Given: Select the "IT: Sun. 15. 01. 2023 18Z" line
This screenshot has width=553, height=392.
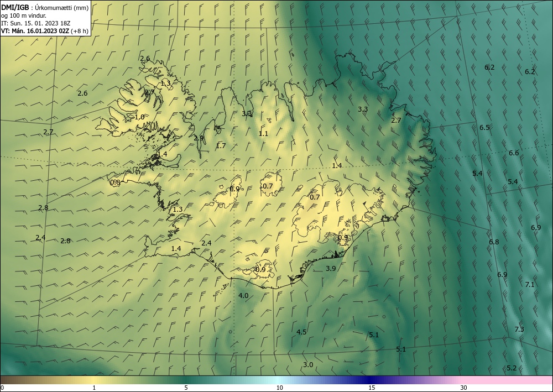Looking at the screenshot, I should click(x=35, y=23).
